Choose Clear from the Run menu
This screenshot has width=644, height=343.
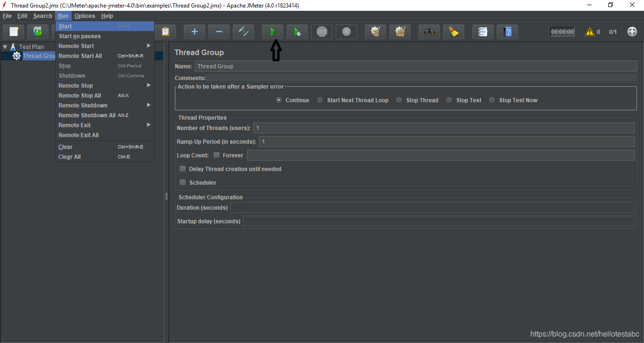point(105,147)
